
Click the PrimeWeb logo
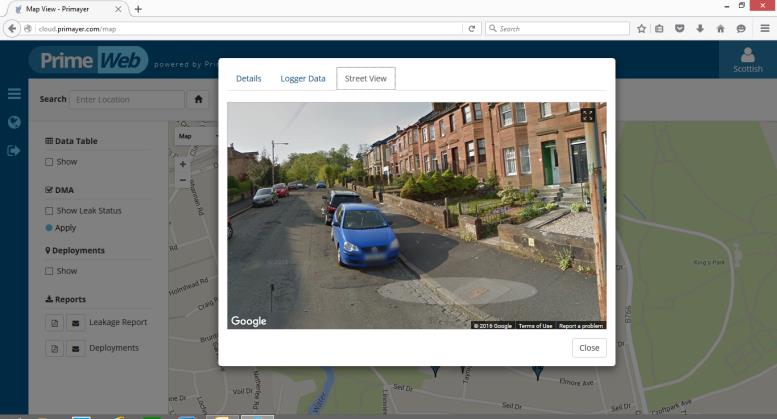click(89, 60)
